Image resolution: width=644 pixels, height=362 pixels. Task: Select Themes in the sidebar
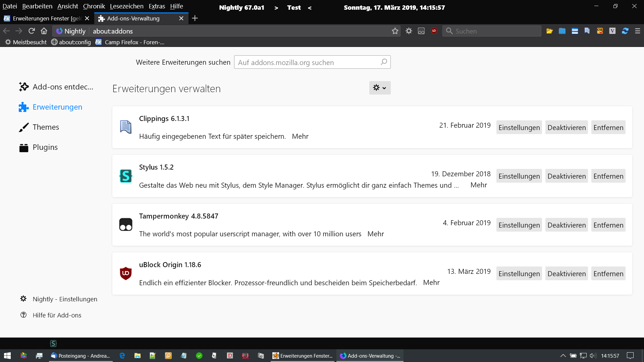[x=46, y=127]
